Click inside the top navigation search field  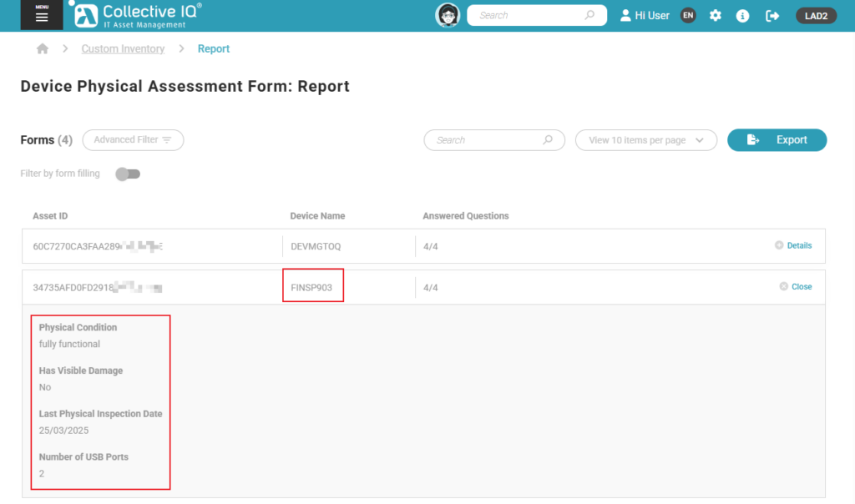(x=534, y=14)
